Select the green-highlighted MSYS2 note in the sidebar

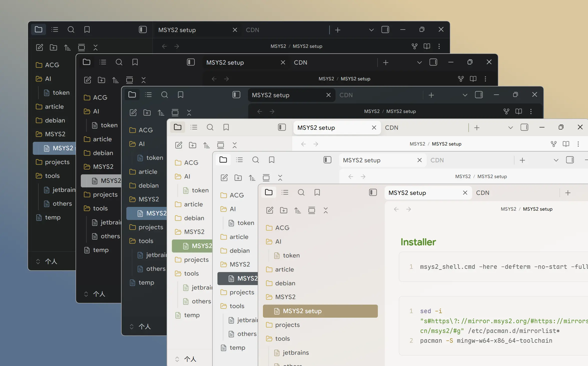(198, 246)
